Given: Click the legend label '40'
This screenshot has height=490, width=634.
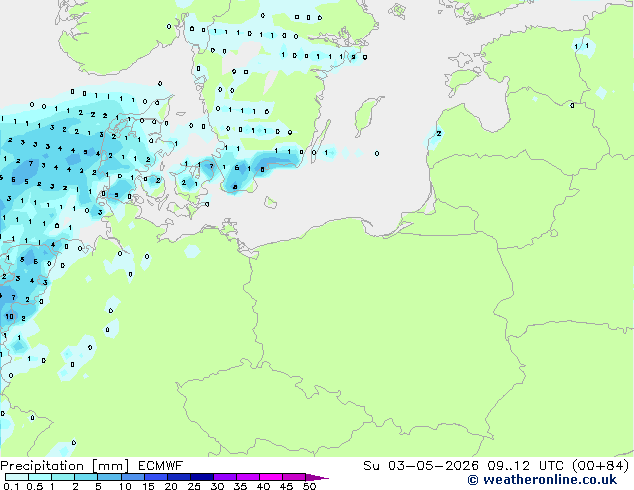Looking at the screenshot, I should (x=263, y=486).
